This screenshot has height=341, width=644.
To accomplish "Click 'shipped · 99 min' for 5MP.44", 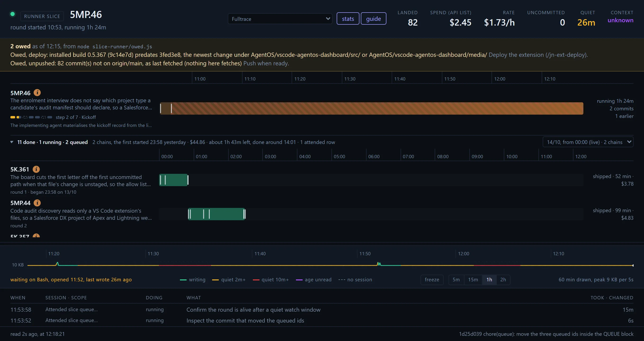I will coord(612,211).
